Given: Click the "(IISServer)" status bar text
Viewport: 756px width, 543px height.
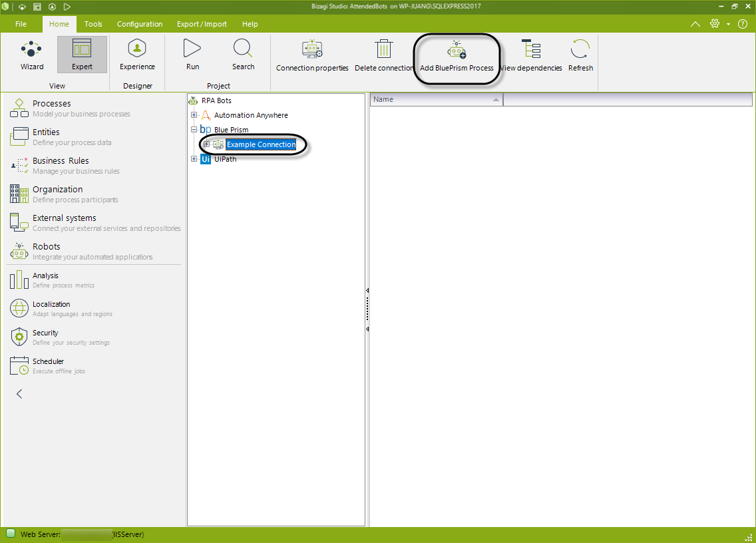Looking at the screenshot, I should pyautogui.click(x=128, y=534).
